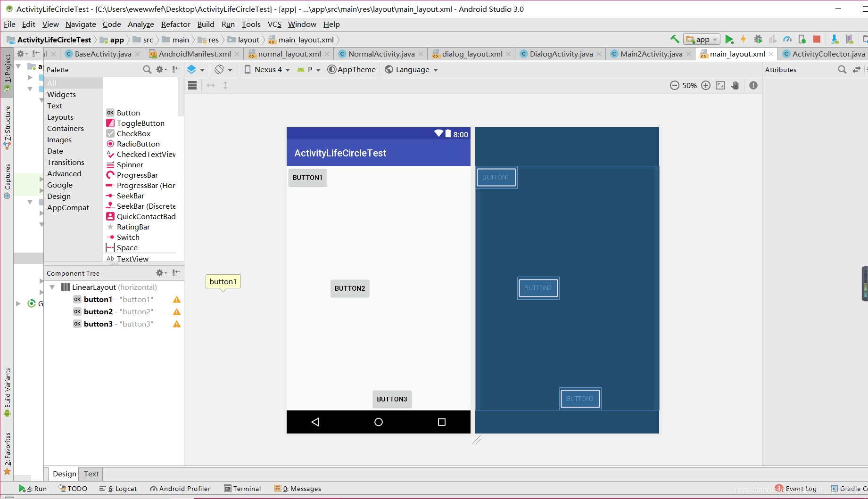The image size is (868, 499).
Task: Open Nexus 4 device selector
Action: 267,70
